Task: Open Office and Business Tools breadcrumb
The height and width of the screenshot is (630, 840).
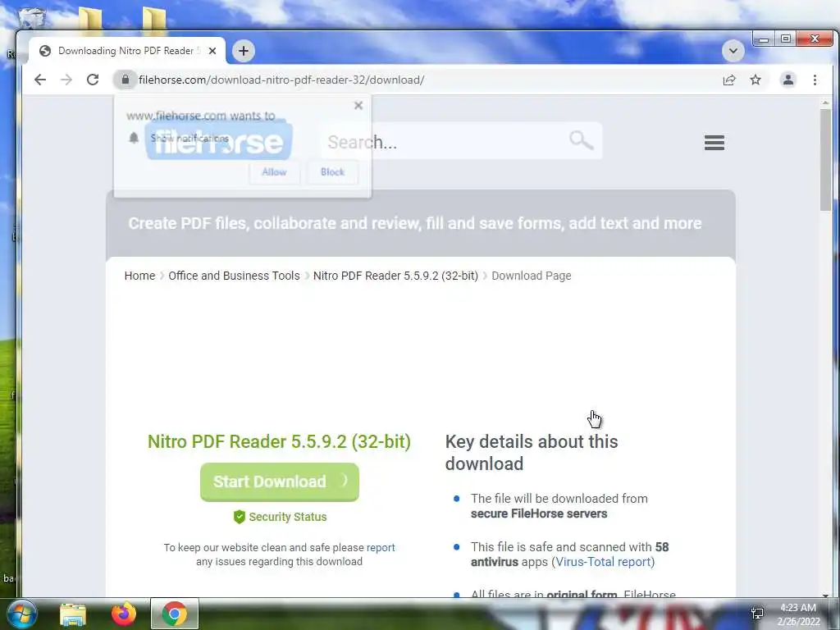Action: (234, 276)
